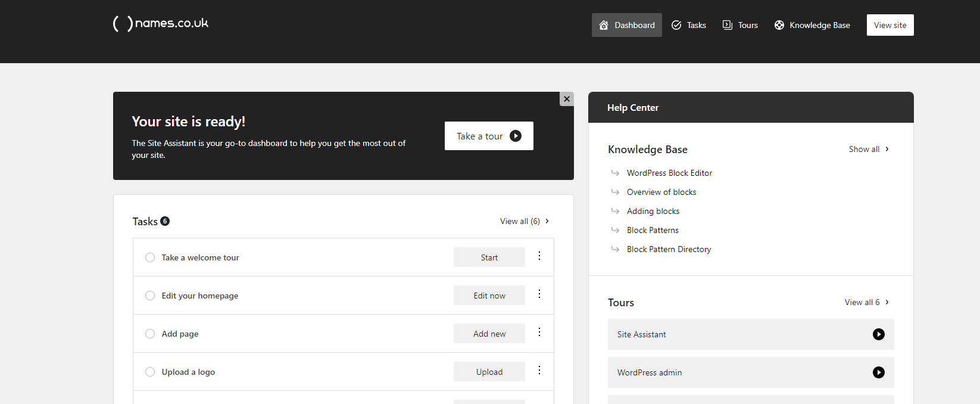Image resolution: width=980 pixels, height=404 pixels.
Task: Open options menu for Edit your homepage
Action: pos(539,294)
